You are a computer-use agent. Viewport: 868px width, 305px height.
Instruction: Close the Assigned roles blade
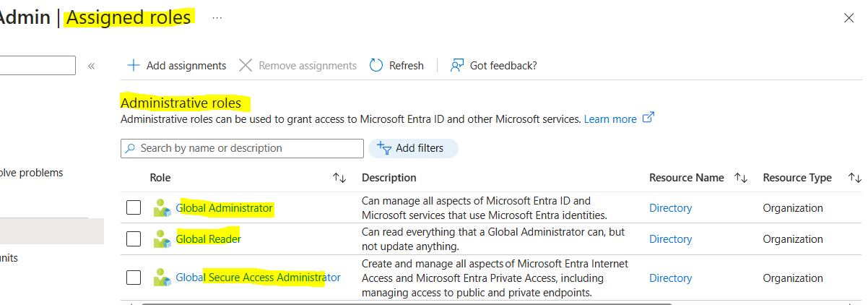[849, 18]
